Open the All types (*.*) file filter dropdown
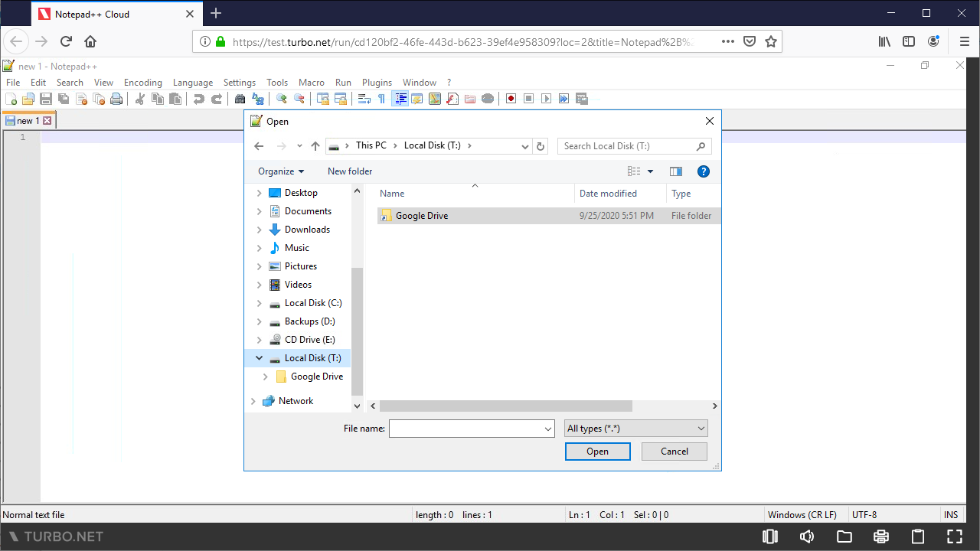 [635, 428]
